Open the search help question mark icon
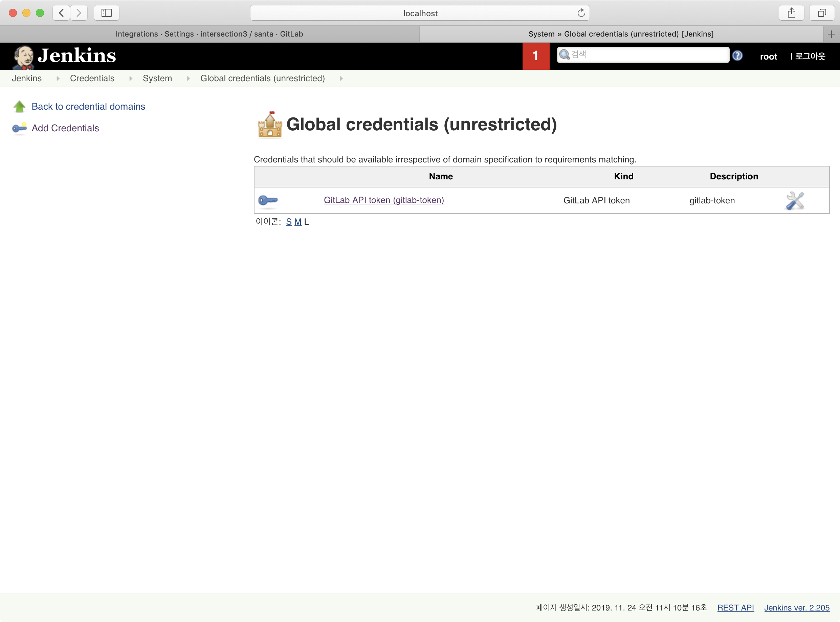 [737, 56]
